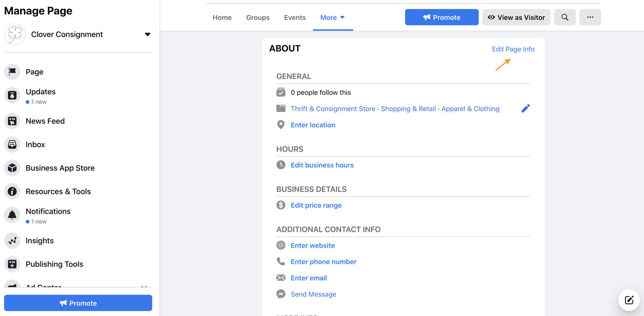Open the Updates sidebar icon

click(12, 95)
